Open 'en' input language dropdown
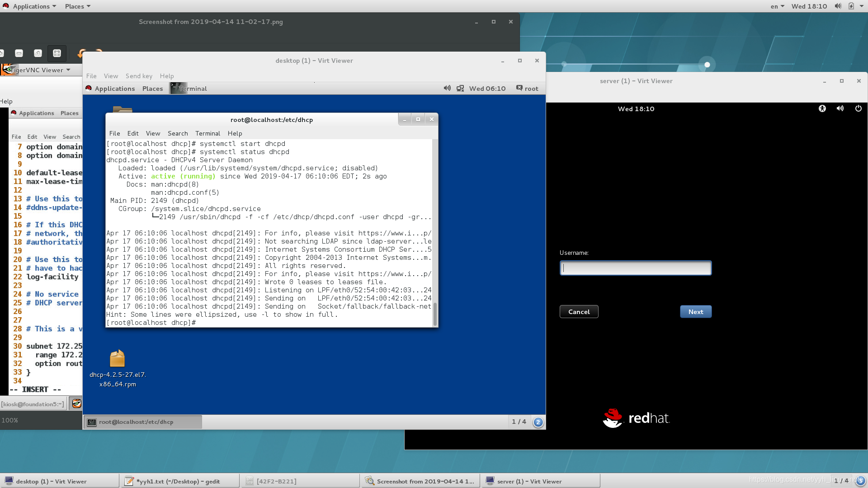Screen dimensions: 868x488 (x=777, y=6)
